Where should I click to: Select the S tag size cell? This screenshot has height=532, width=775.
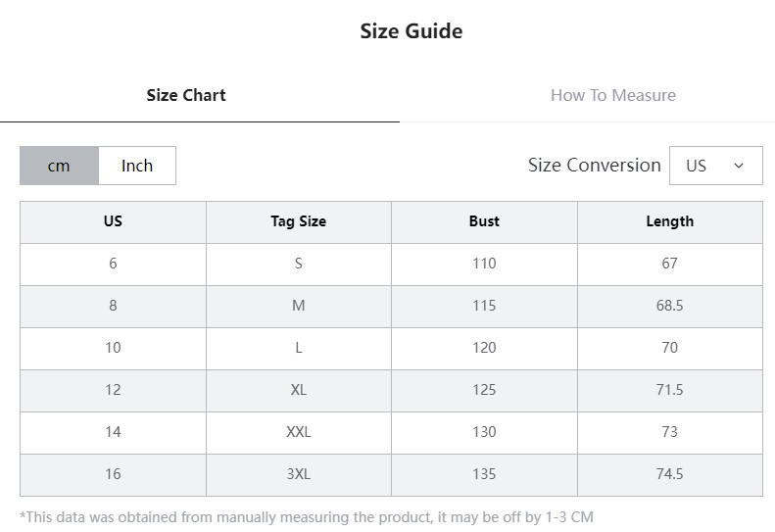[298, 264]
